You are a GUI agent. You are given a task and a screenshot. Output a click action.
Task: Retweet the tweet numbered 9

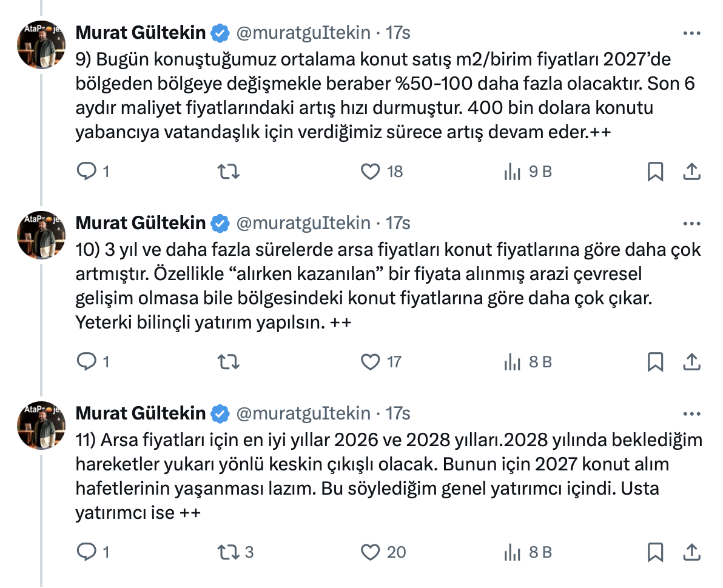click(229, 172)
